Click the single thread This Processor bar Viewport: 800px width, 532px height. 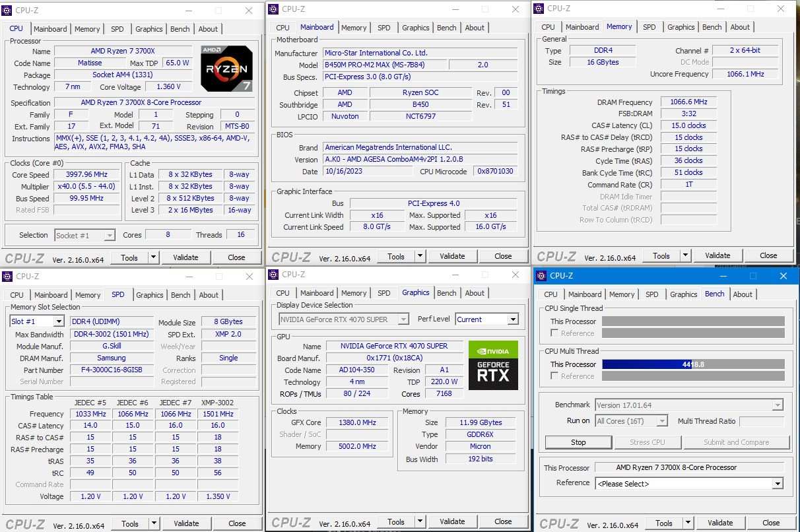(x=693, y=321)
